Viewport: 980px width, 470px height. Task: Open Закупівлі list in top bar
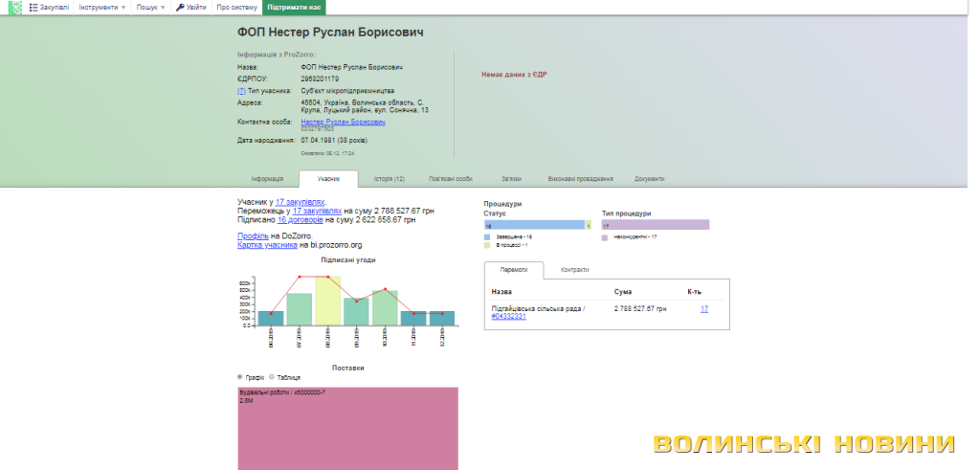coord(49,8)
